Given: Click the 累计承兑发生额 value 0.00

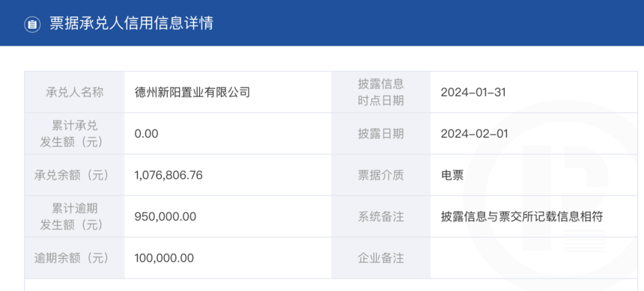Looking at the screenshot, I should click(146, 134).
